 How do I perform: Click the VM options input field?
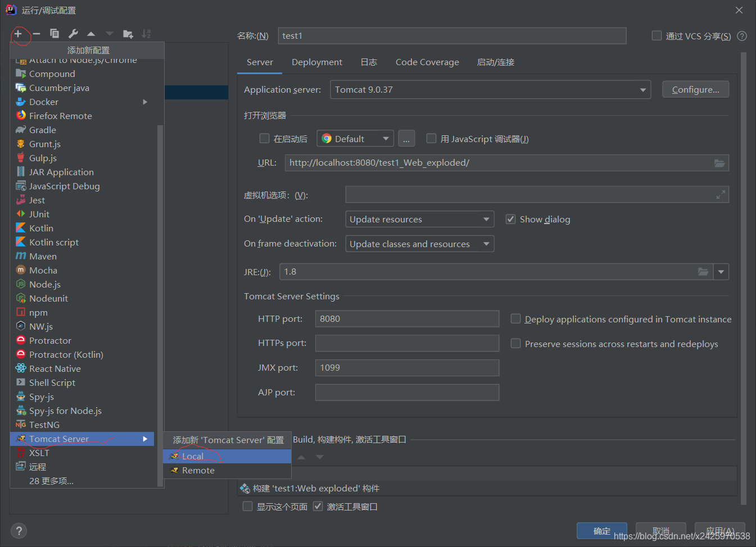(537, 195)
